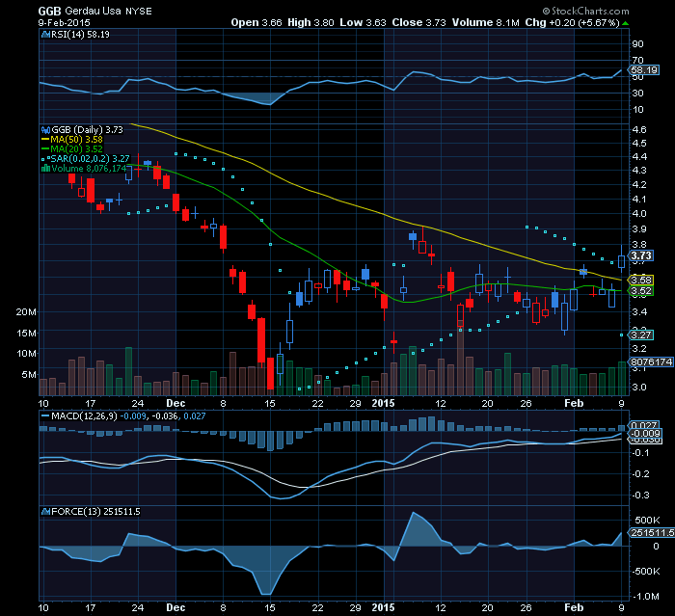
Task: Click Dec on the bottom Force date axis
Action: pos(175,608)
